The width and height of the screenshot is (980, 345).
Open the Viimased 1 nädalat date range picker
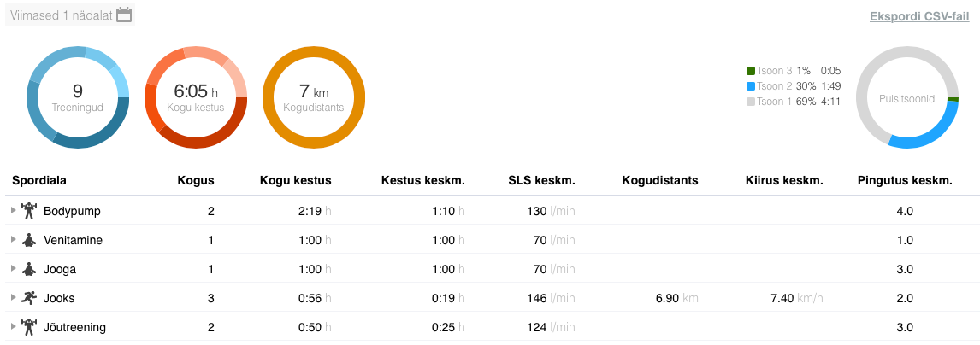62,15
